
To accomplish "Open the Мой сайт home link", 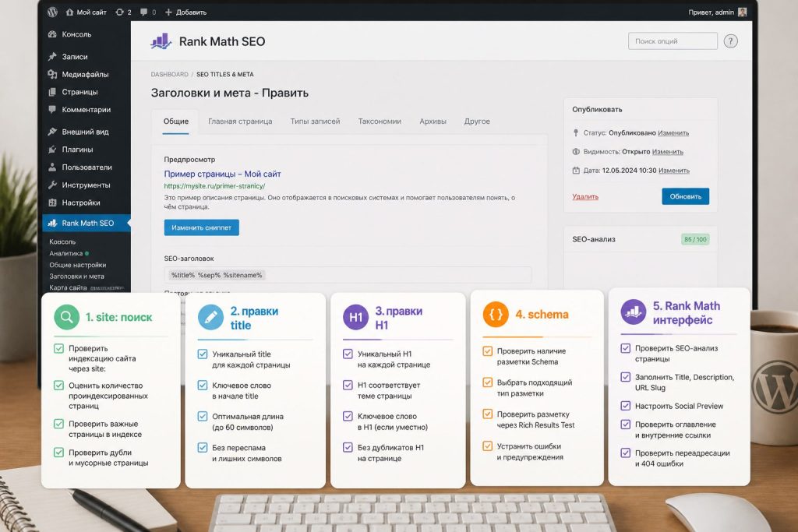I will click(86, 12).
